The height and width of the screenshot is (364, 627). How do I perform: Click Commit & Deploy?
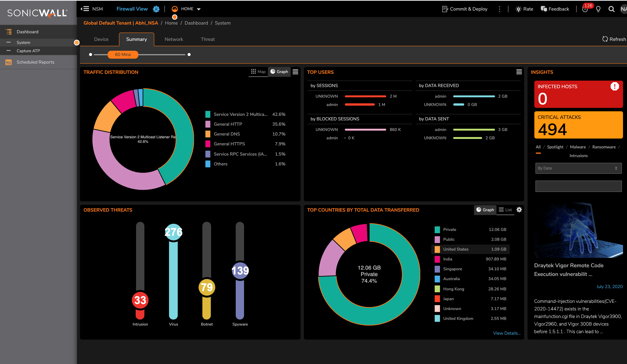pyautogui.click(x=465, y=9)
